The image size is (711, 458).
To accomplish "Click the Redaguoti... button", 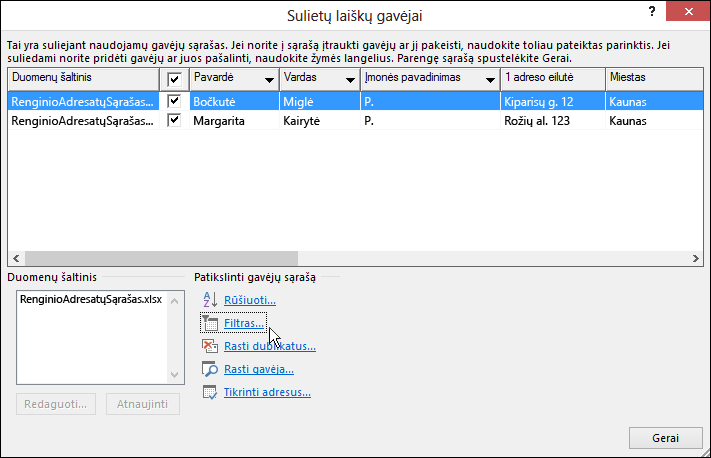I will (x=56, y=404).
